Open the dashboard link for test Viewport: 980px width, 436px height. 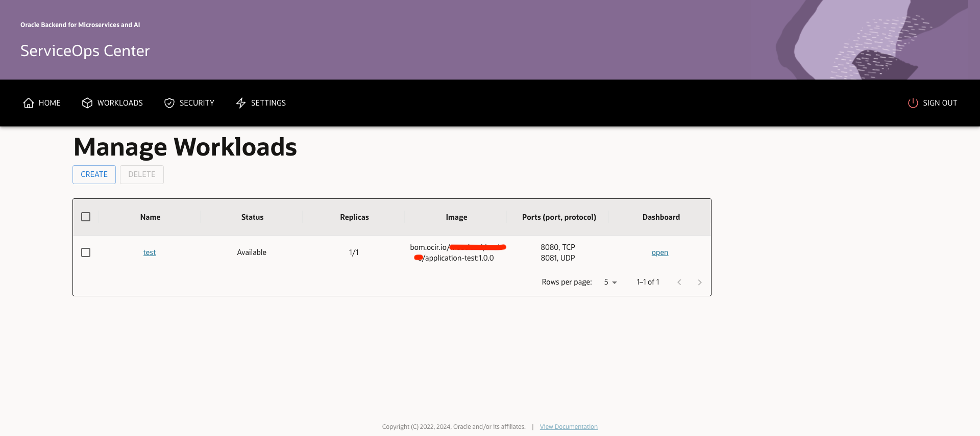coord(659,252)
